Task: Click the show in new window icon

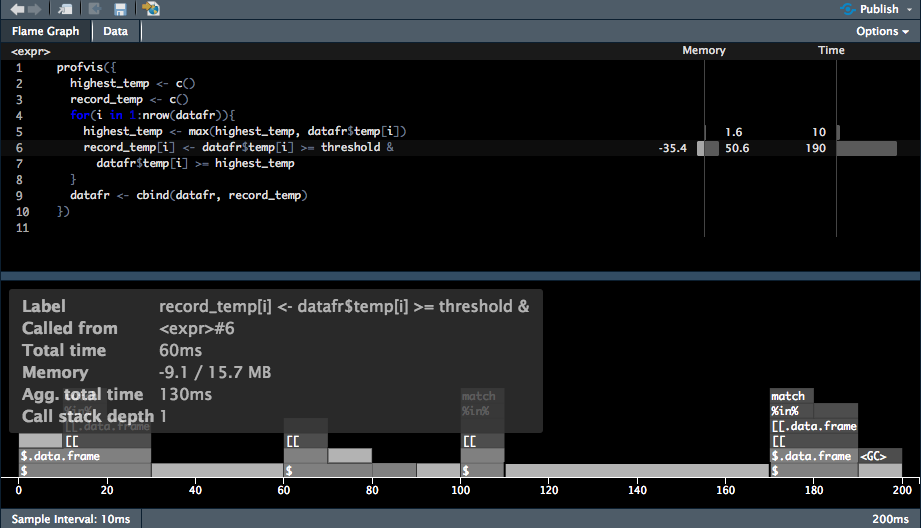Action: click(65, 9)
